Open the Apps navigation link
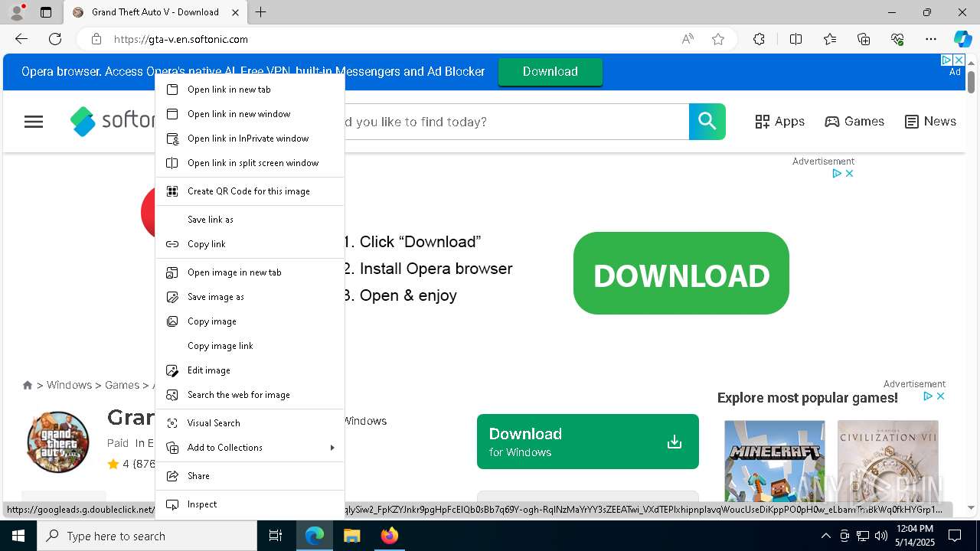The image size is (980, 551). click(x=779, y=122)
